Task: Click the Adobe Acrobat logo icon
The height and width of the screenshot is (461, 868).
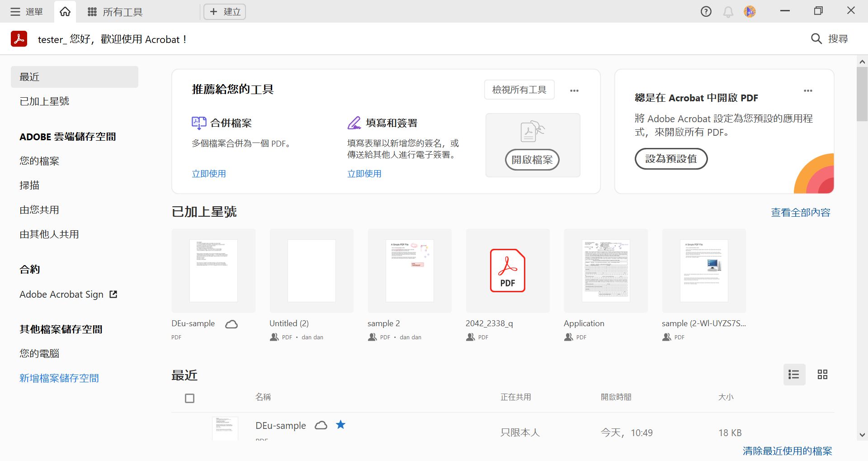Action: [x=19, y=39]
